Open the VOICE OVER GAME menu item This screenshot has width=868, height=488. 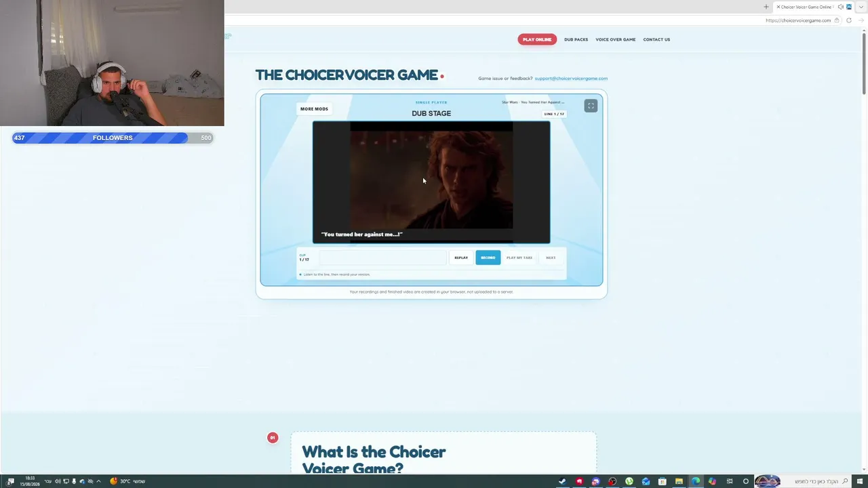[x=615, y=39]
